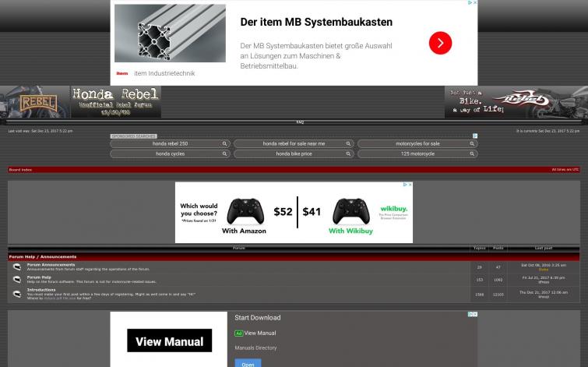Open the Forum Help forum
Image resolution: width=588 pixels, height=367 pixels.
39,277
